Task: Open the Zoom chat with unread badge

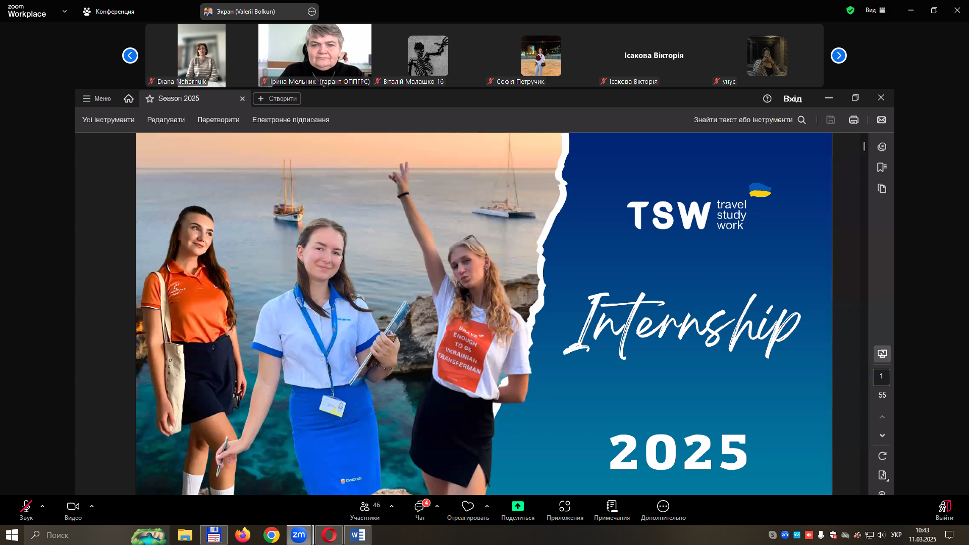Action: [420, 506]
